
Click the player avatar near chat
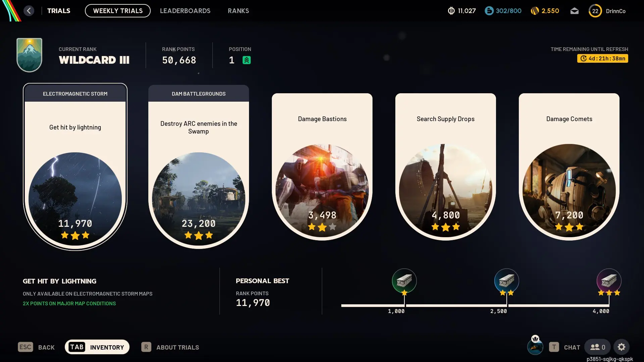coord(535,346)
